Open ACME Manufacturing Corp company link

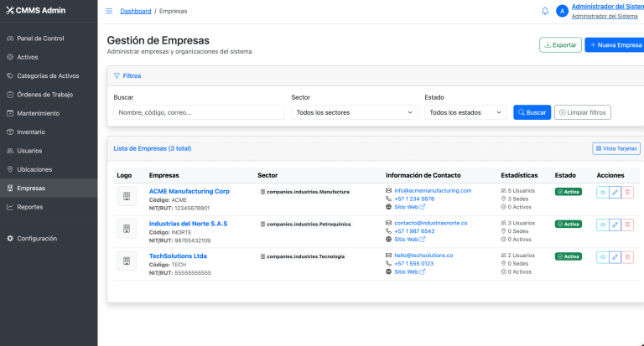click(190, 191)
